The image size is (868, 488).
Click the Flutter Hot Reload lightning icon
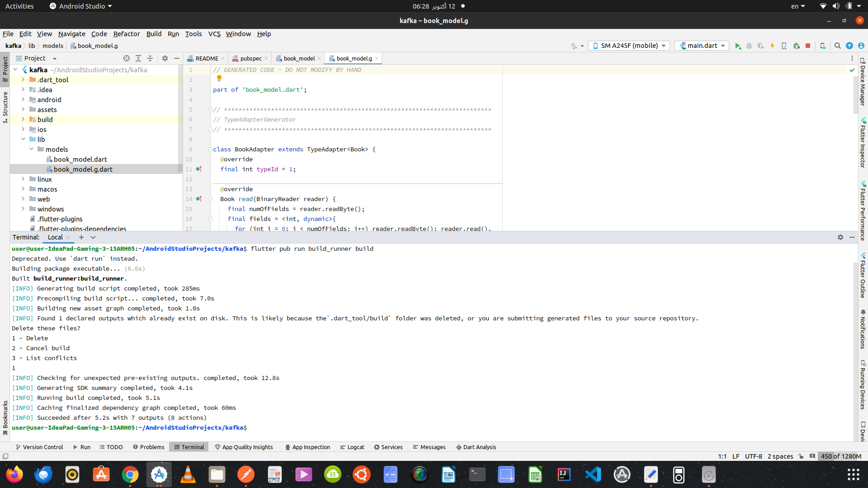(x=773, y=46)
